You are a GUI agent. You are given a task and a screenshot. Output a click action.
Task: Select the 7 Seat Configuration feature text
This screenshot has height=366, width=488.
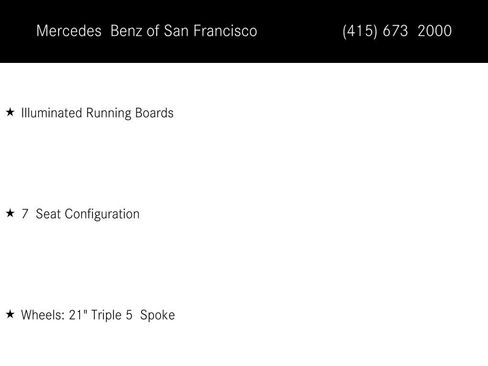80,214
